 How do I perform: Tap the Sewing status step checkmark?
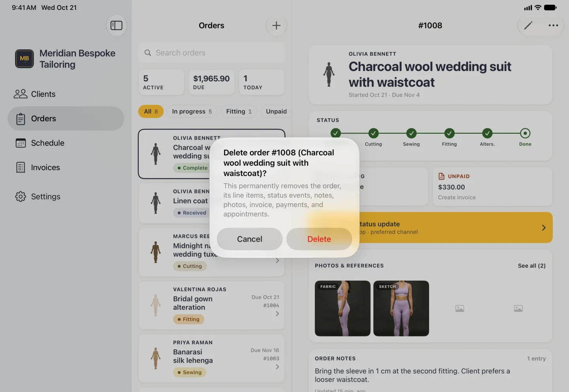point(411,133)
